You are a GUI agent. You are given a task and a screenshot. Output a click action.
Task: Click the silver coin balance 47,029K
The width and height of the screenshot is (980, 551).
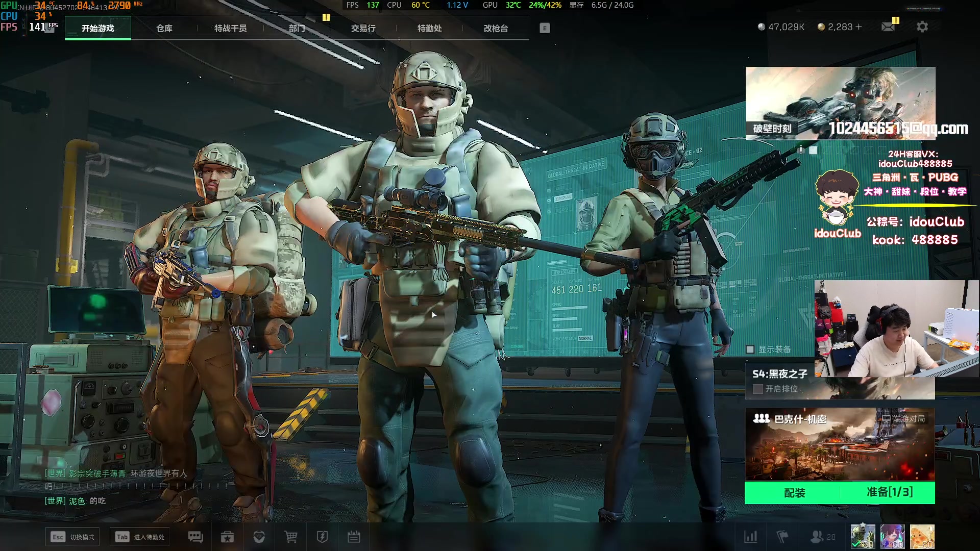point(781,27)
